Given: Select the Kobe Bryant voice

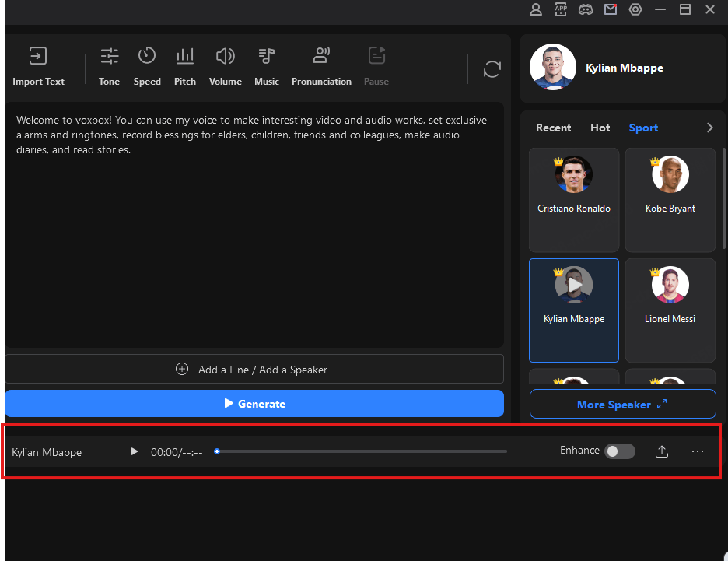Looking at the screenshot, I should point(670,200).
